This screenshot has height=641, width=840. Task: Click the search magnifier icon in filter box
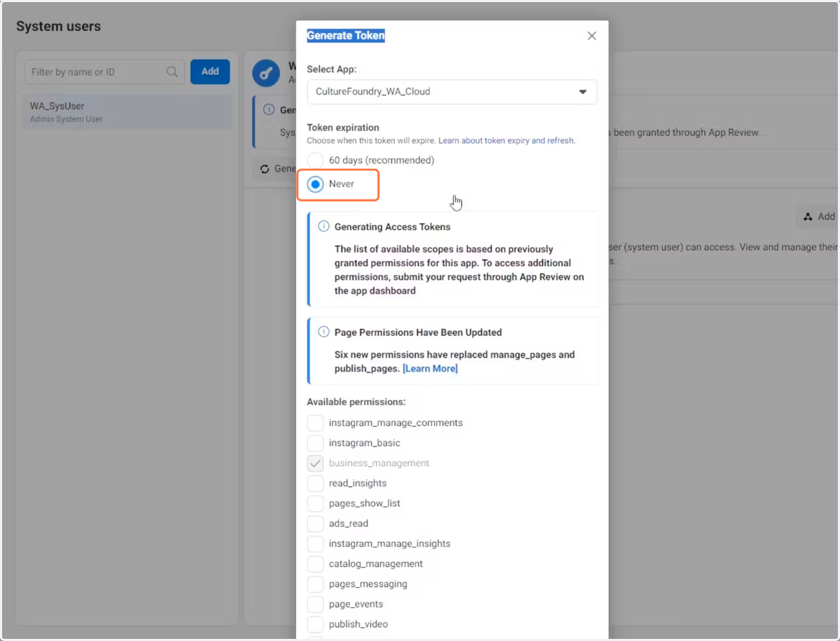point(172,71)
